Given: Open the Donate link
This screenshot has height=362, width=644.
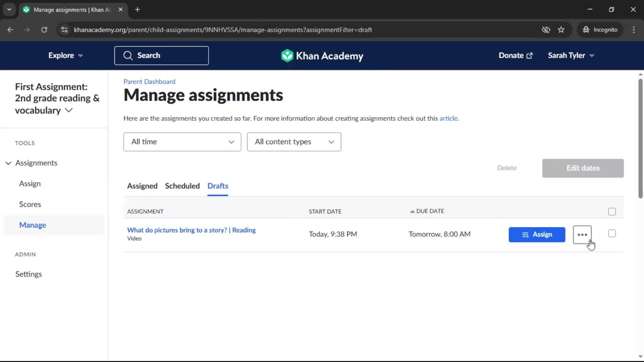Looking at the screenshot, I should [x=516, y=55].
